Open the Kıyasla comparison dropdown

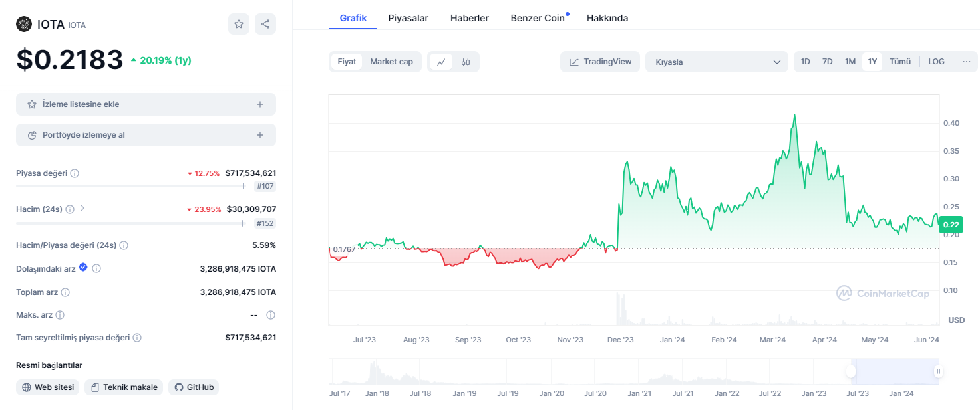point(717,62)
